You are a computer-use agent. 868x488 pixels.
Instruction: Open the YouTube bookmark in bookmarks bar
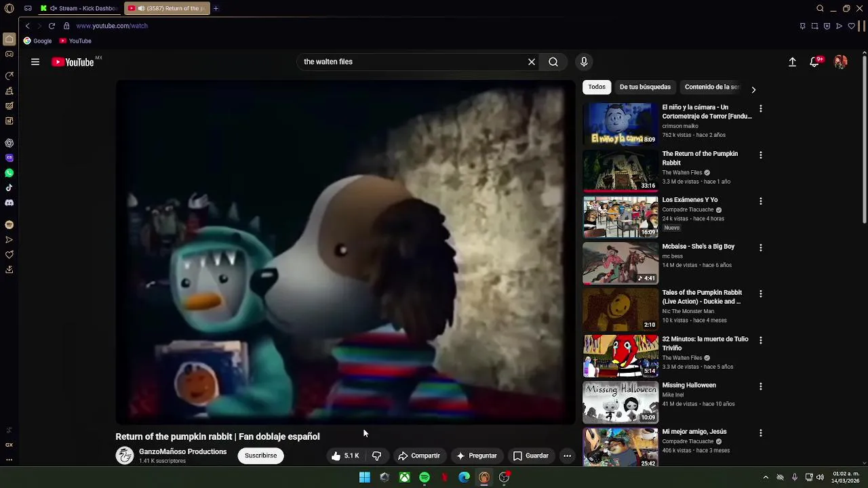click(x=75, y=41)
